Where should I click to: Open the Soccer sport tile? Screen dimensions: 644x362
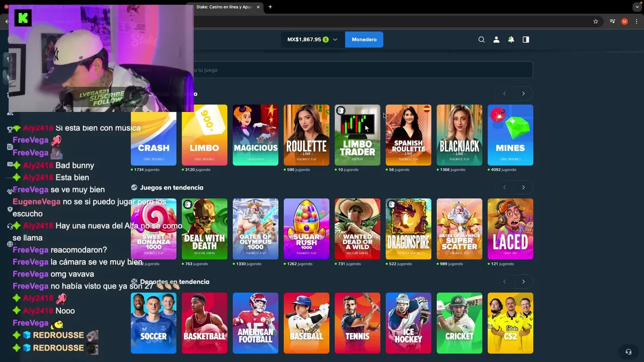click(153, 323)
